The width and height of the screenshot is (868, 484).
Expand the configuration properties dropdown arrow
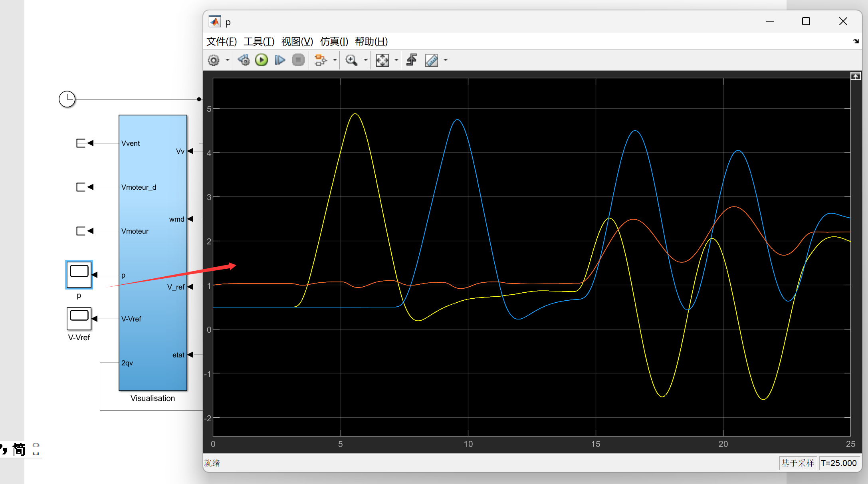[x=228, y=60]
